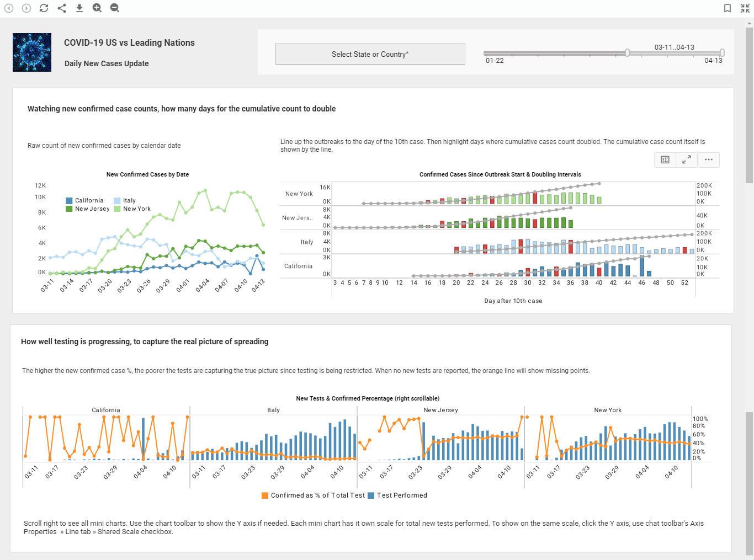Click the Italy light-blue legend swatch
Viewport: 754px width, 560px height.
[x=117, y=201]
